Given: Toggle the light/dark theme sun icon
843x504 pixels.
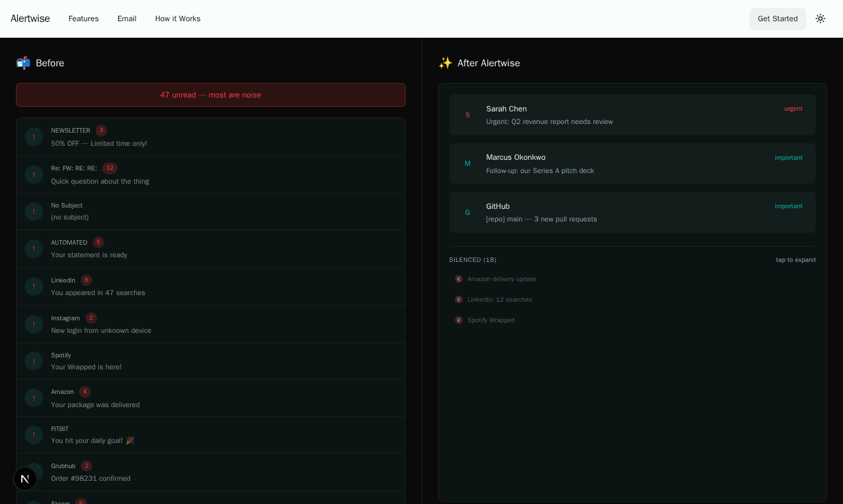Looking at the screenshot, I should point(820,19).
